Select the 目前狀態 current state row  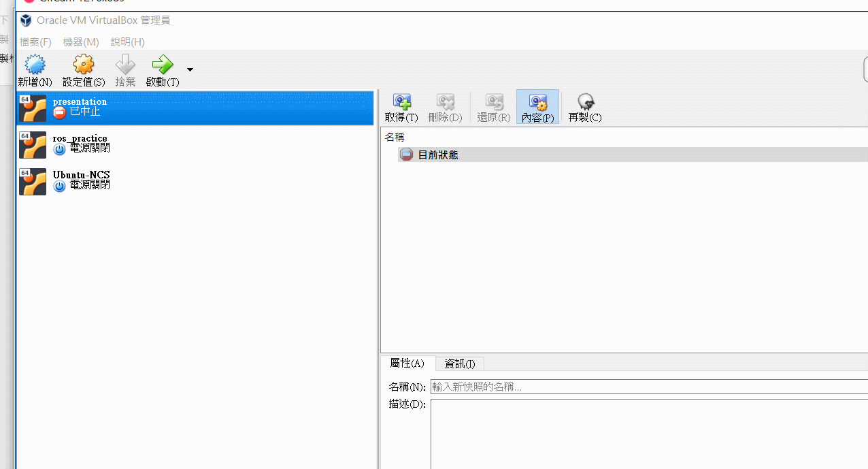click(633, 155)
